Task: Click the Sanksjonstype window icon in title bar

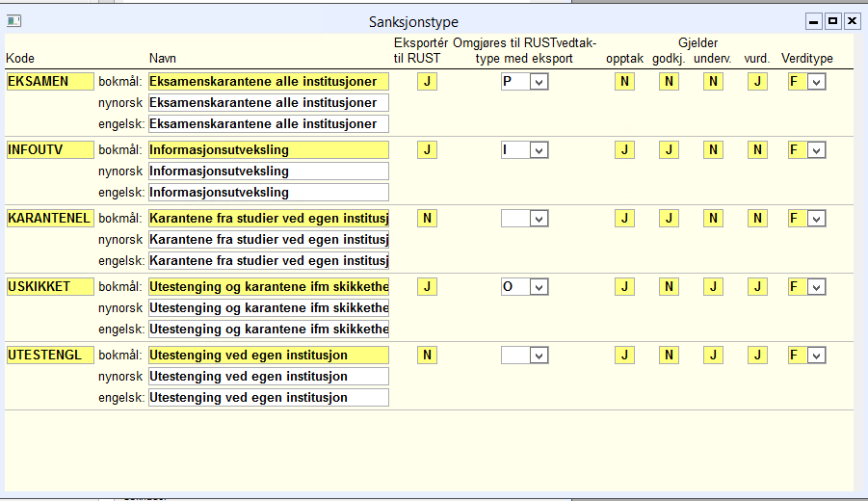Action: [13, 21]
